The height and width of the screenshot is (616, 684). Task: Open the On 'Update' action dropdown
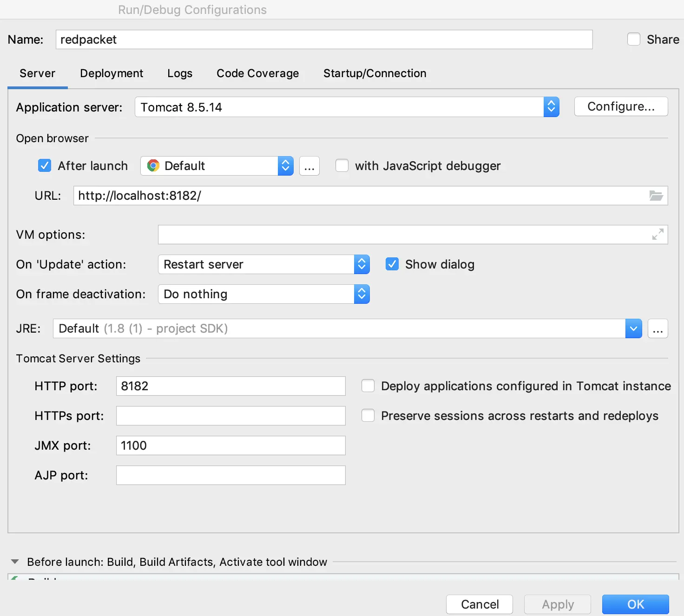[x=362, y=264]
